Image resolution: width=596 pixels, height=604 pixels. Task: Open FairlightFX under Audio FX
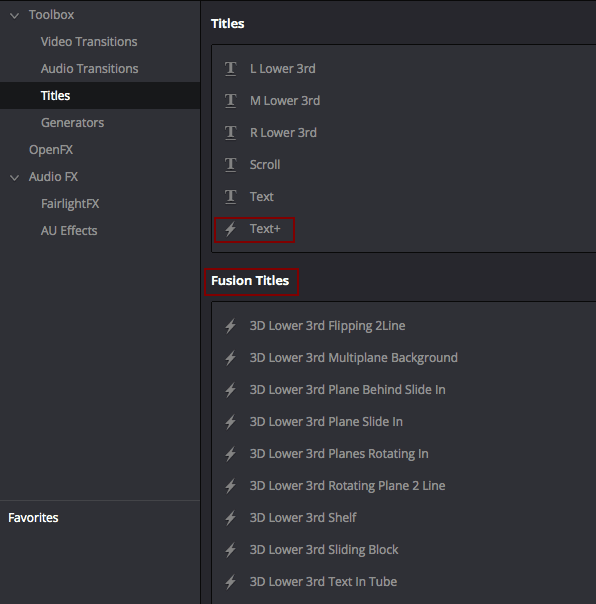pos(70,203)
